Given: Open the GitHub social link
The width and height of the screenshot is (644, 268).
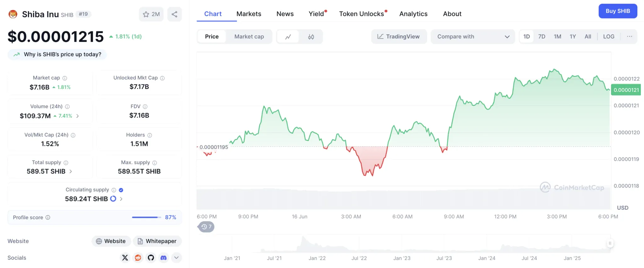Looking at the screenshot, I should (151, 258).
